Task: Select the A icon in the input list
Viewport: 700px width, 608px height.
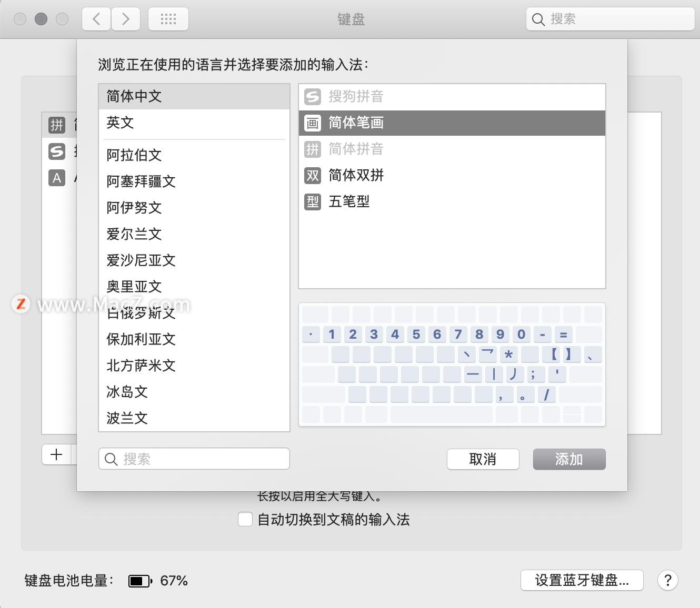Action: tap(56, 178)
